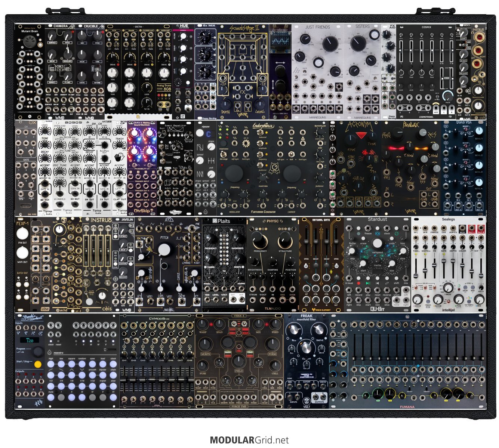The image size is (499, 448).
Task: Click the LOOP button on Javelin
Action: tap(115, 237)
